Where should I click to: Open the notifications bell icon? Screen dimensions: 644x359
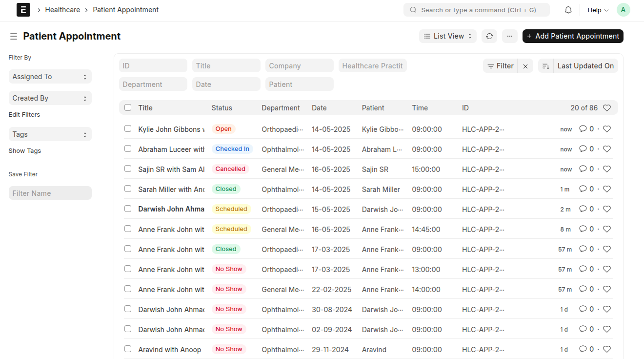[x=568, y=10]
